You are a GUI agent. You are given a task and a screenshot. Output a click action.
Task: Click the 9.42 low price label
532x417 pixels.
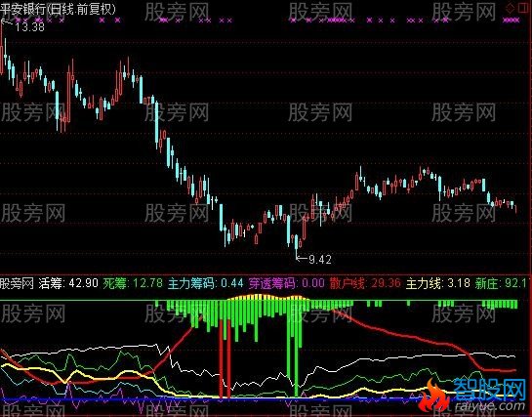pyautogui.click(x=320, y=260)
